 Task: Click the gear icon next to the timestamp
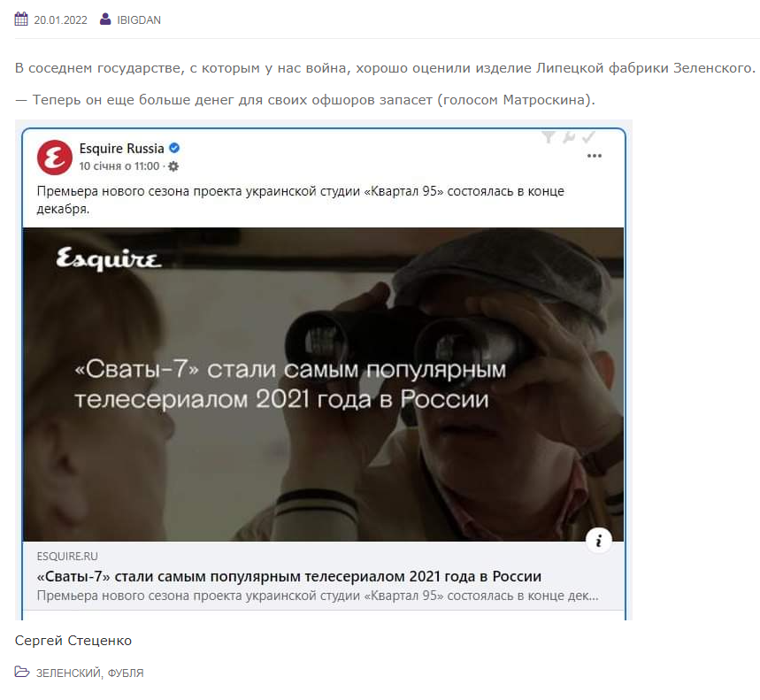(x=173, y=166)
